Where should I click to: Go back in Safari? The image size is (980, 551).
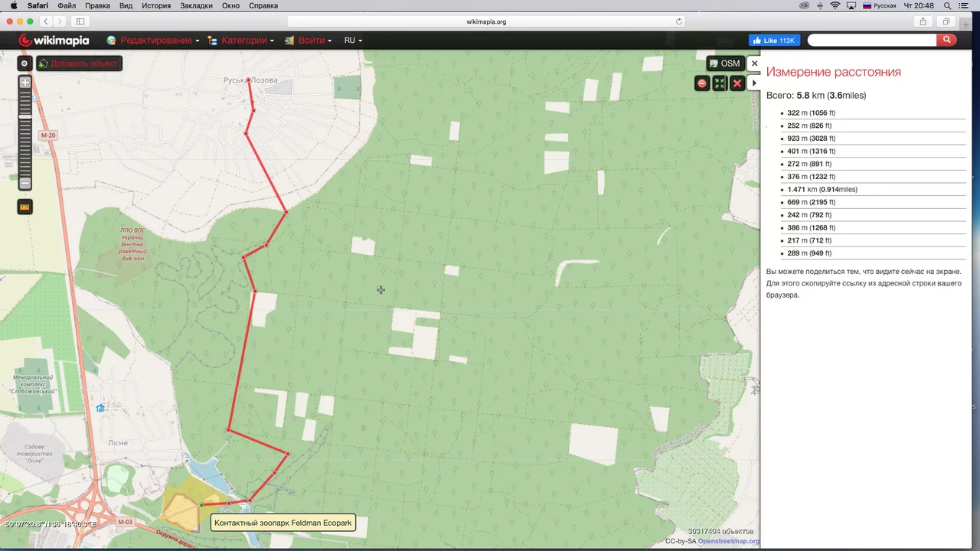(46, 21)
